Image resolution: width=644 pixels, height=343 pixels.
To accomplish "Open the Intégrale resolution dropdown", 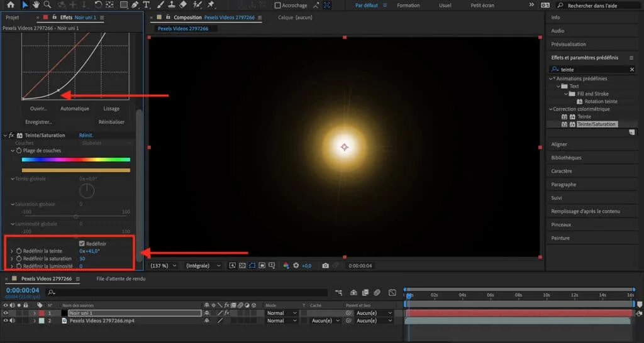I will pos(203,266).
